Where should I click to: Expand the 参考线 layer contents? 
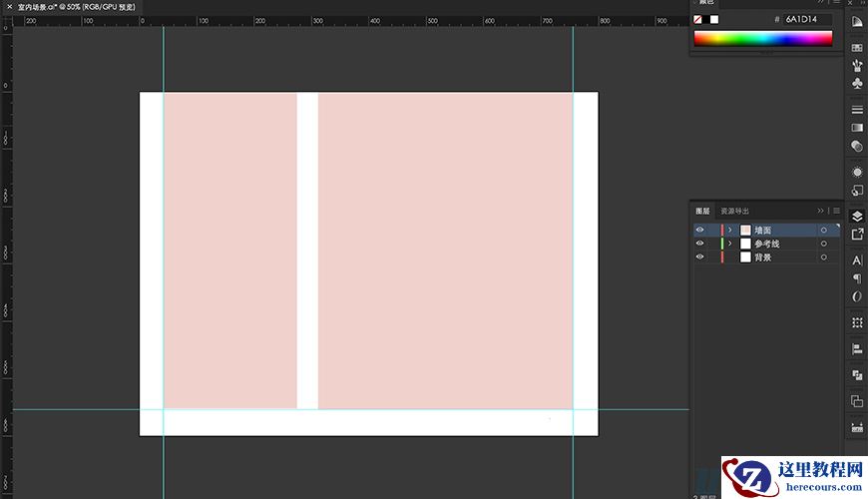pyautogui.click(x=730, y=244)
